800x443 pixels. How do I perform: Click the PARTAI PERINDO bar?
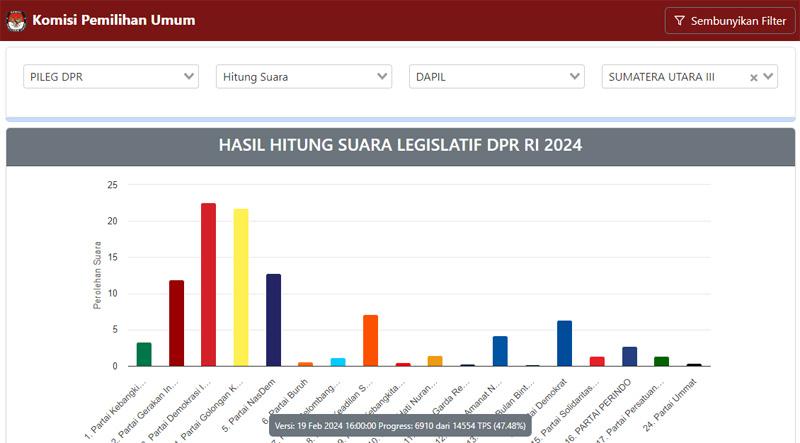tap(629, 356)
